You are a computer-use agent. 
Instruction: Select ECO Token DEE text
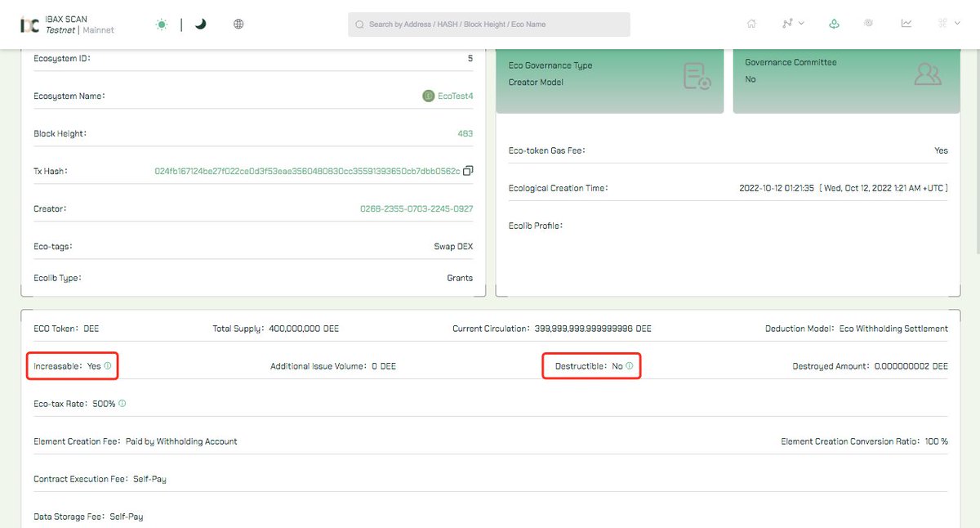click(66, 329)
